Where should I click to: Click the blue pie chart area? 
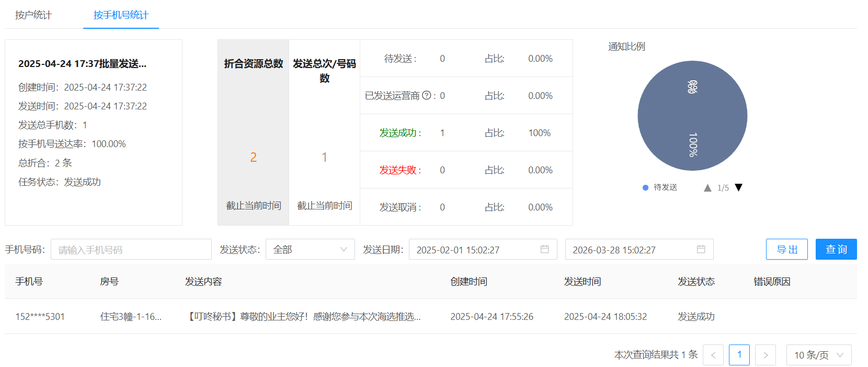(692, 116)
